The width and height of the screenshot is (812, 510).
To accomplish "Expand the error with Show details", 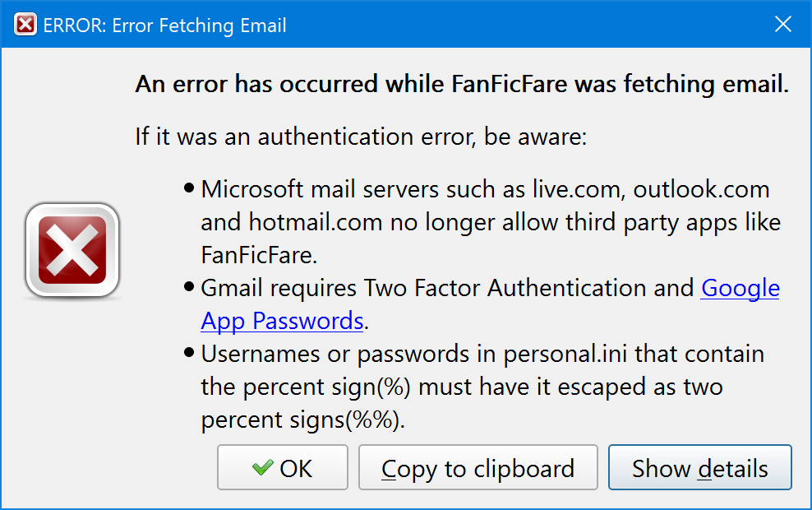I will coord(699,468).
